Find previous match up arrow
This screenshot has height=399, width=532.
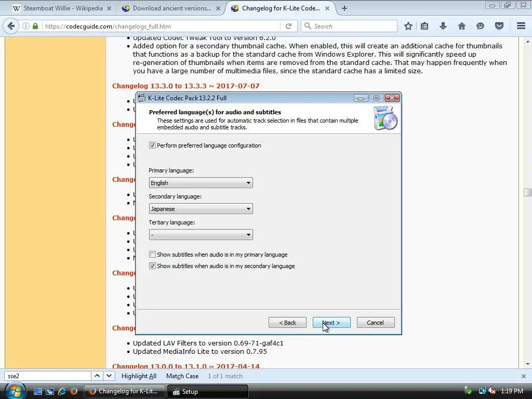click(97, 376)
